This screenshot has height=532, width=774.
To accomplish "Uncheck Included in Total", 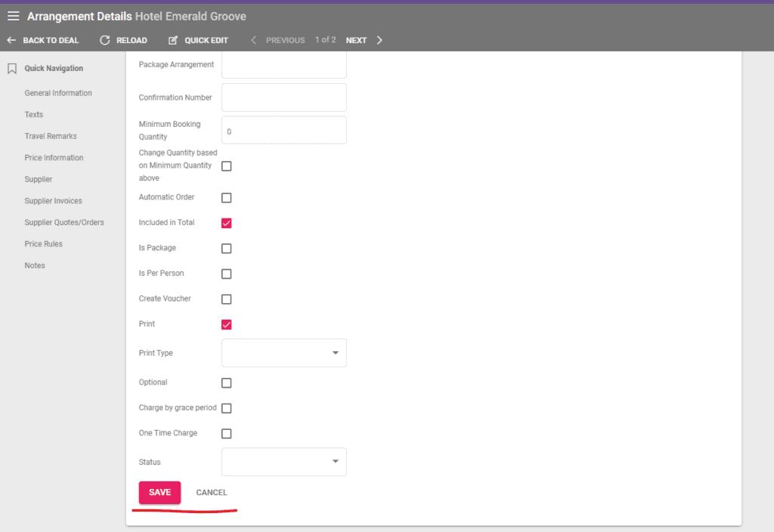I will [226, 223].
